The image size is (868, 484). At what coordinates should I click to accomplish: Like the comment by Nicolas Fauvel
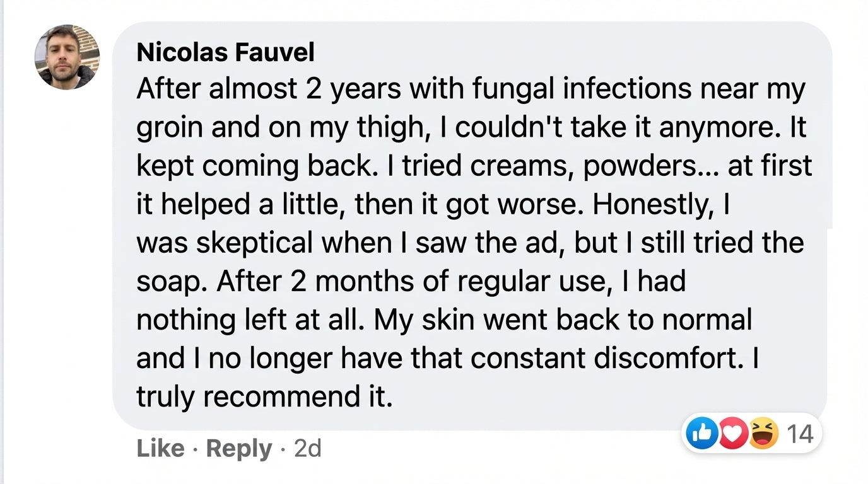(160, 449)
